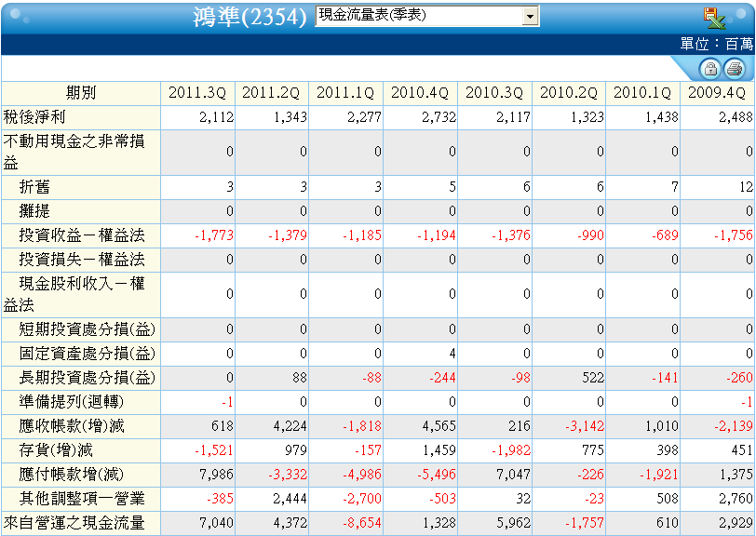Click the 投資收益－權益法 row label
The image size is (756, 536).
(82, 235)
